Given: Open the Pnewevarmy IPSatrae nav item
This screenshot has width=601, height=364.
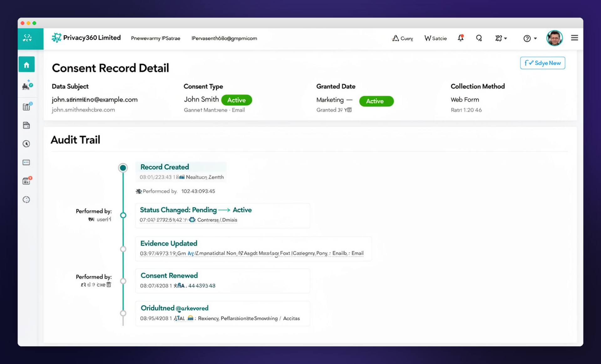Looking at the screenshot, I should click(x=156, y=38).
